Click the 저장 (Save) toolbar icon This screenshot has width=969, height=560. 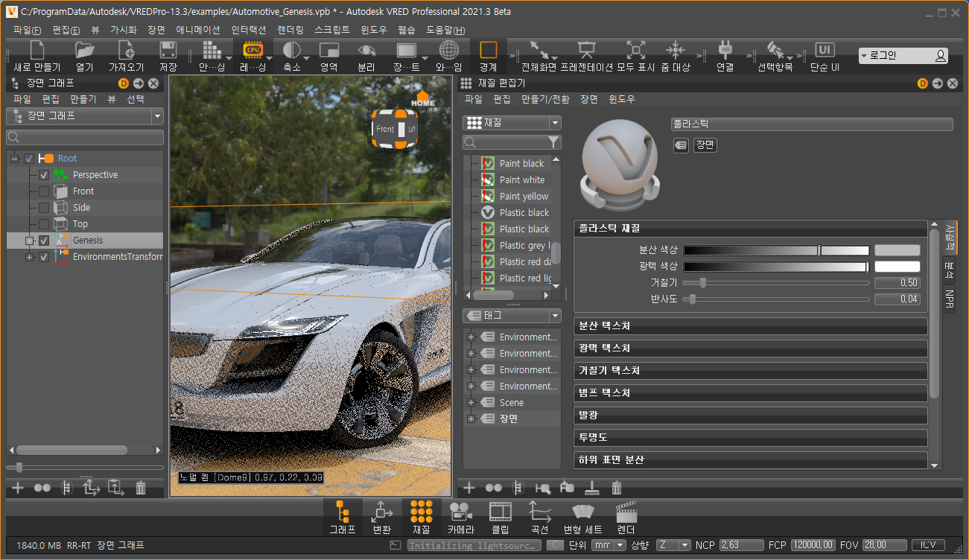pyautogui.click(x=168, y=55)
